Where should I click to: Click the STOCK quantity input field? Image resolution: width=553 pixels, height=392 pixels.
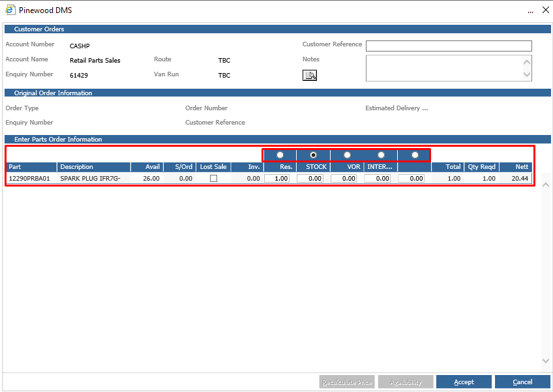click(310, 179)
